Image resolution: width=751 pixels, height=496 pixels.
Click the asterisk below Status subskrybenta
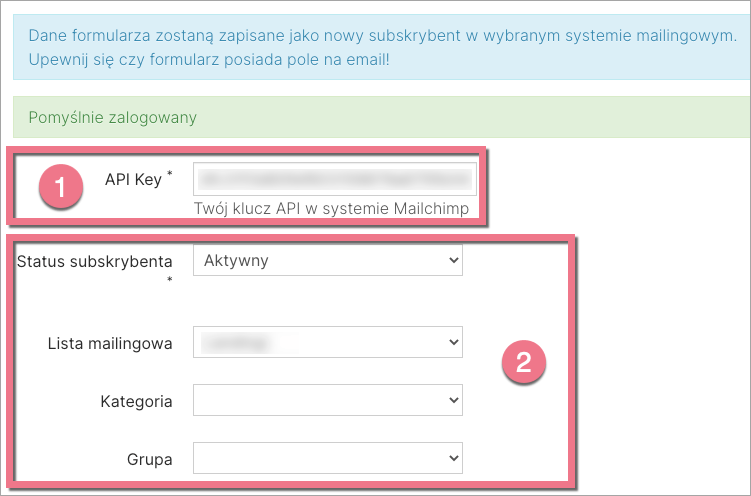pyautogui.click(x=169, y=281)
